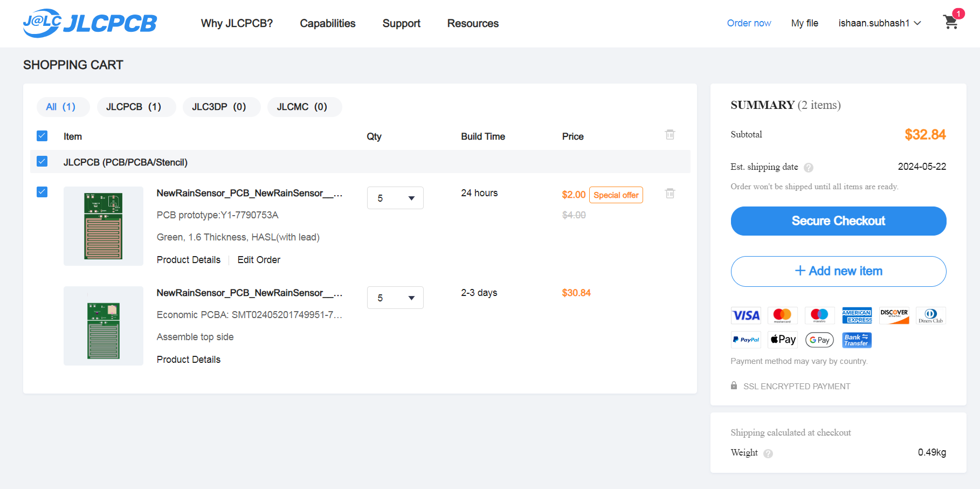Viewport: 980px width, 489px height.
Task: Click the Add new item button
Action: pyautogui.click(x=838, y=271)
